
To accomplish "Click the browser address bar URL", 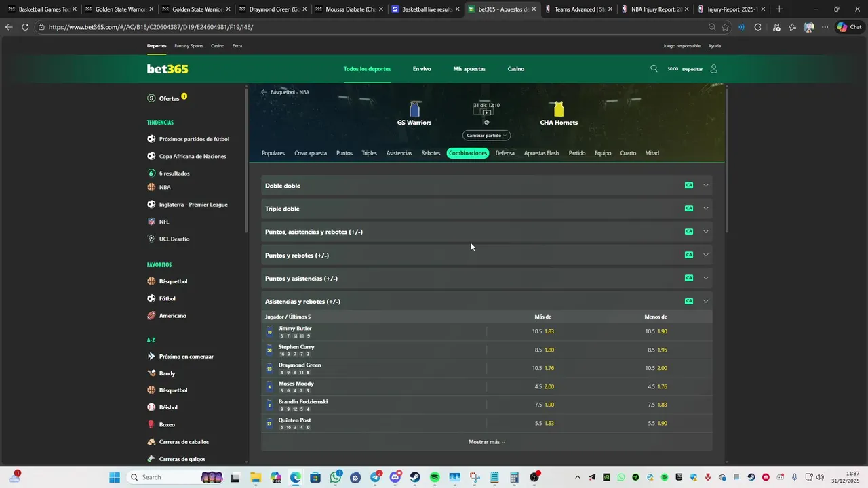I will 151,27.
